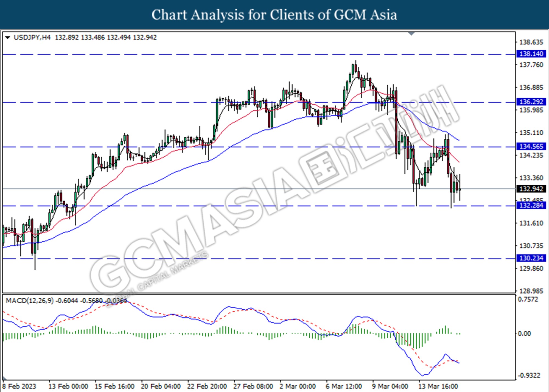Viewport: 549px width, 392px height.
Task: Click the 135.110 price scale value
Action: 531,133
